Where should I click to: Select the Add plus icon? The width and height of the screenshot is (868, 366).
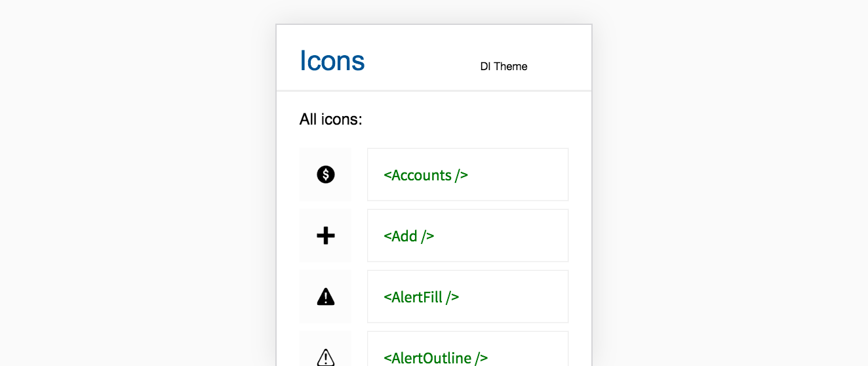click(326, 235)
